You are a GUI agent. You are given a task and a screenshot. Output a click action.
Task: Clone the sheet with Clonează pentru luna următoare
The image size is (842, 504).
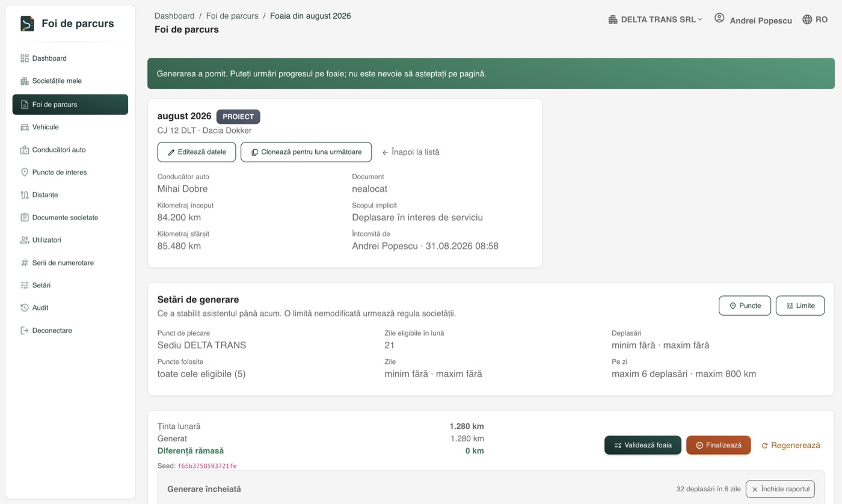(x=306, y=152)
